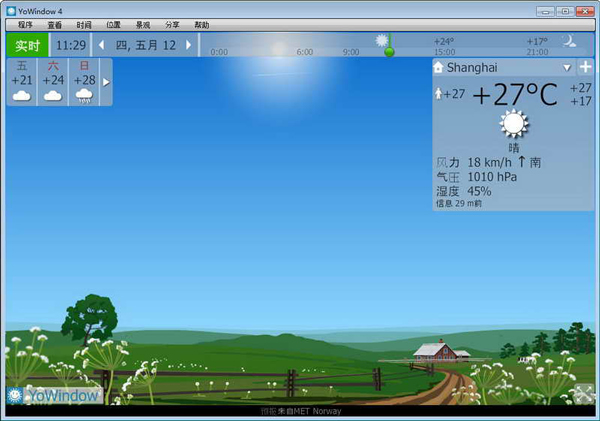The image size is (600, 421).
Task: Open the location dropdown arrow
Action: coord(567,68)
